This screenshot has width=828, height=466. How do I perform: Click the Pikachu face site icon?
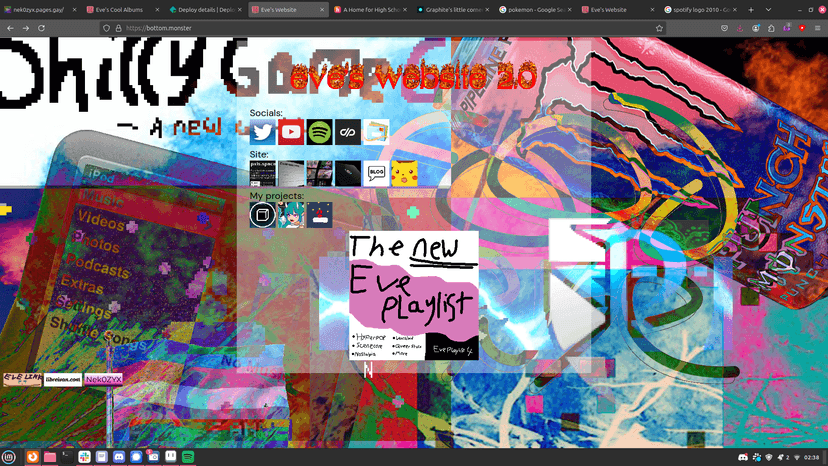(404, 173)
